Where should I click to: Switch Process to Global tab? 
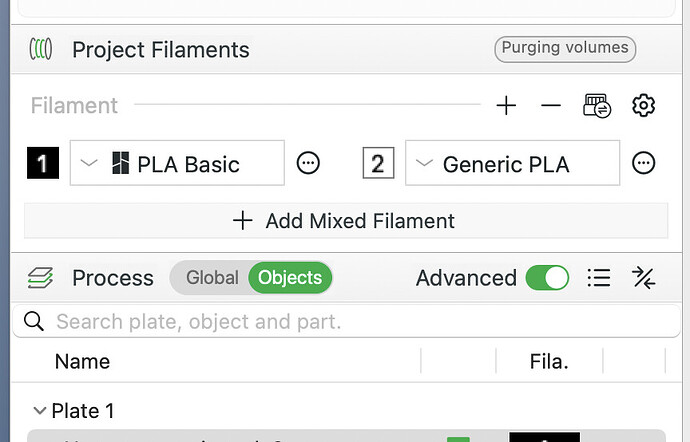(212, 278)
